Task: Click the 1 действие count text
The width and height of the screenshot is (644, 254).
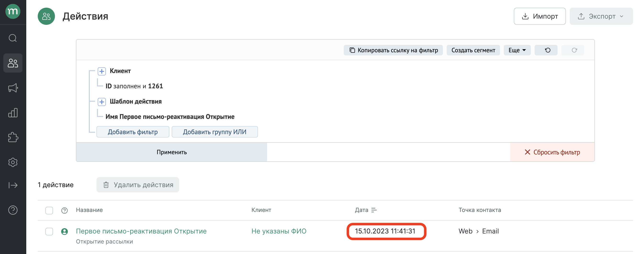Action: click(56, 185)
